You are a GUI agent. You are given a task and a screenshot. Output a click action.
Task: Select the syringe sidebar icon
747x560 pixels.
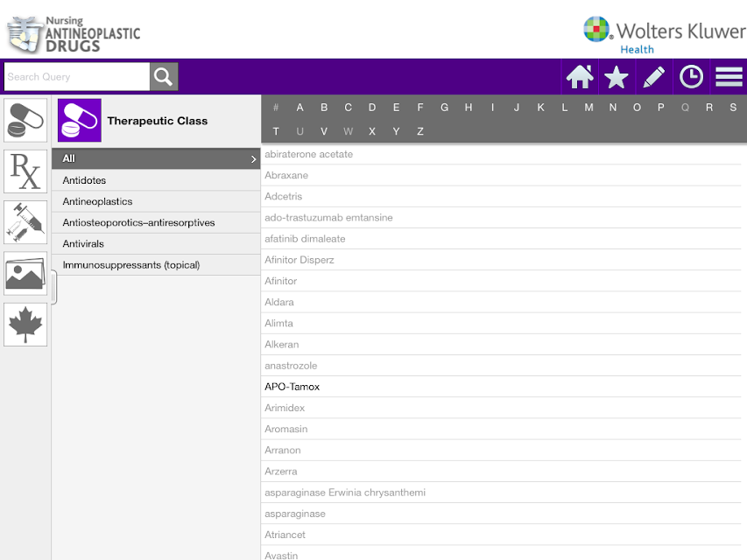pos(25,222)
